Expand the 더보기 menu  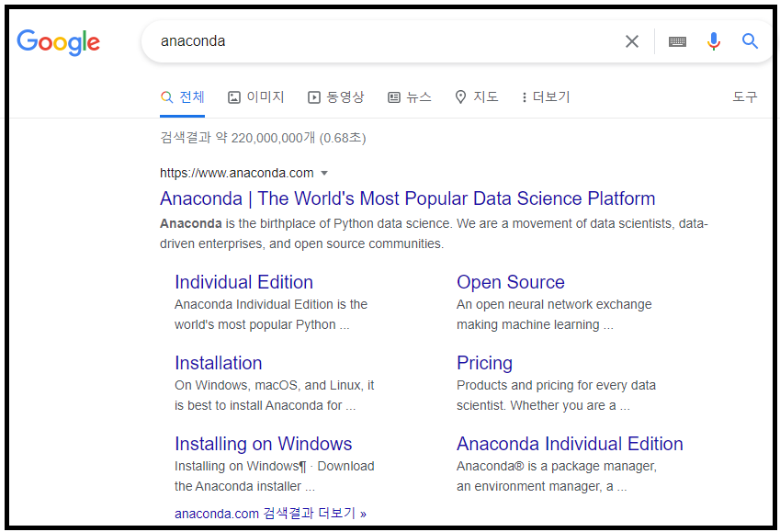546,96
